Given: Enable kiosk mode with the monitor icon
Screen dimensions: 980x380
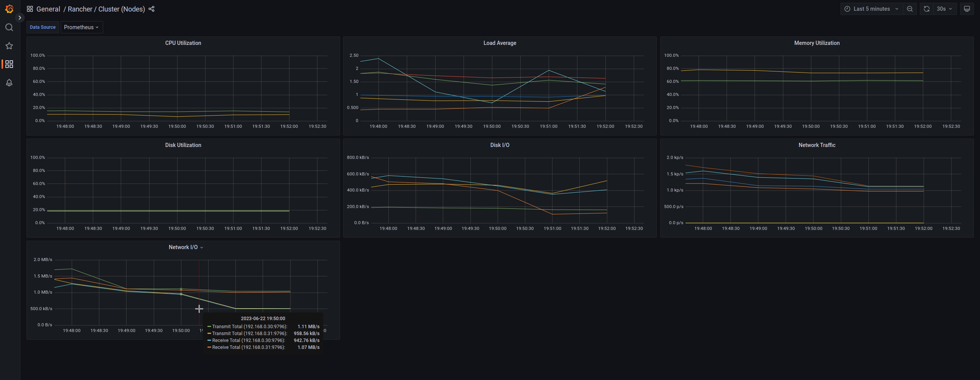Looking at the screenshot, I should 967,8.
